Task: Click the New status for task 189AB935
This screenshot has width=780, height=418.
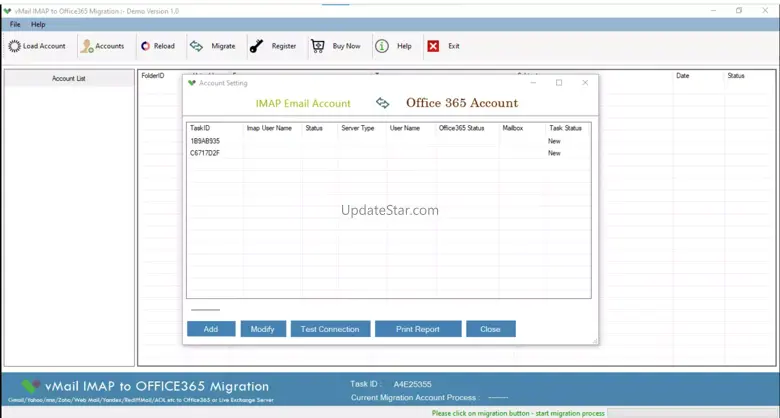Action: [554, 141]
